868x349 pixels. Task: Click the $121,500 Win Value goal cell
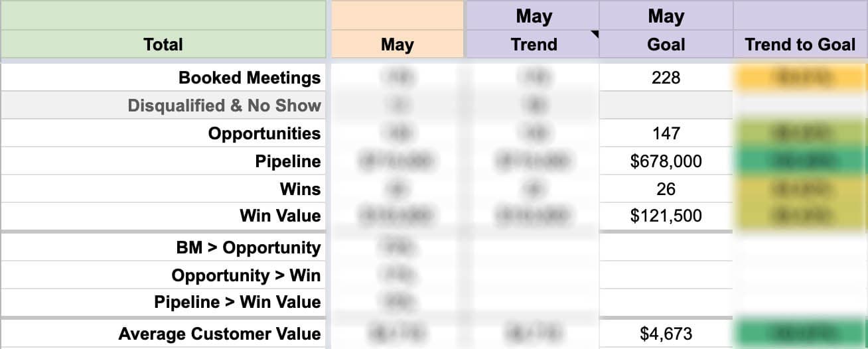[x=666, y=216]
